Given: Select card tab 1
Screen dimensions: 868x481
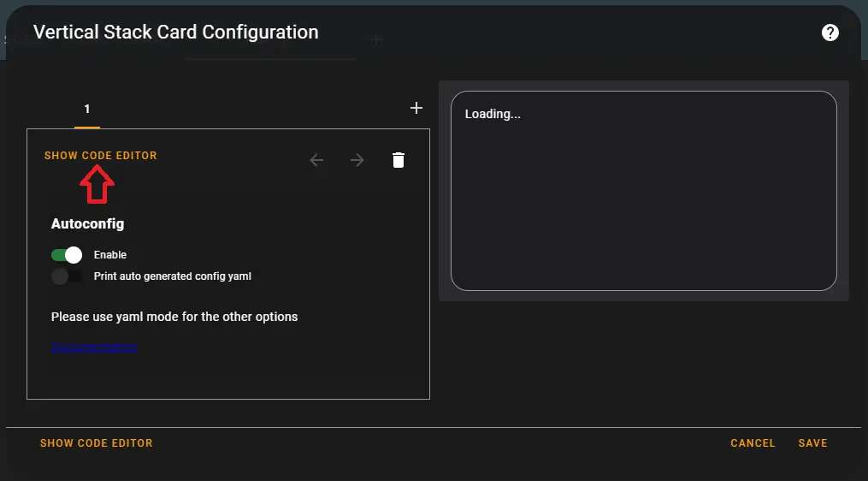Looking at the screenshot, I should 87,109.
